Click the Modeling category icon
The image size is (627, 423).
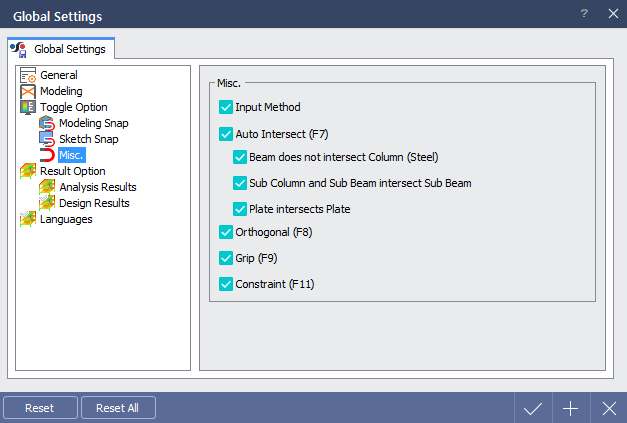pos(28,92)
